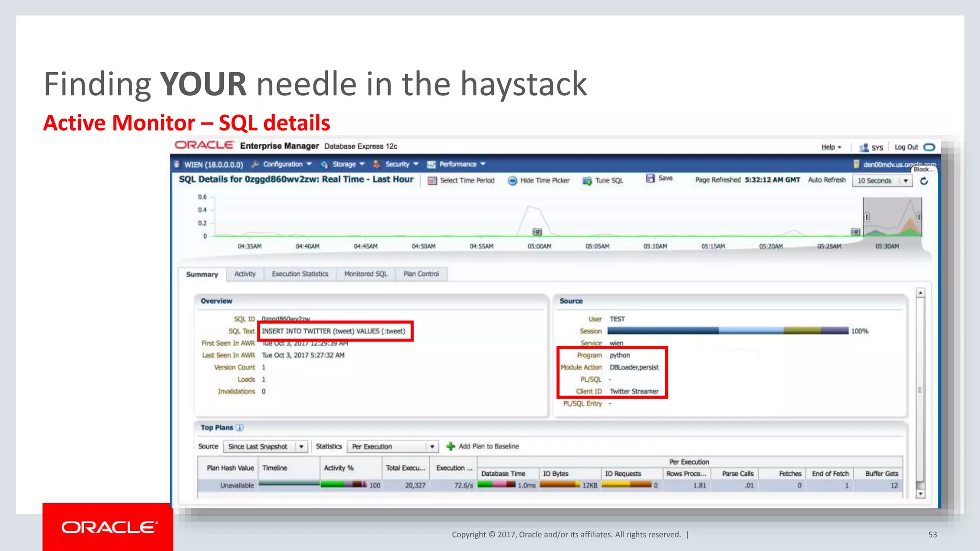Click the Tune SQL icon
This screenshot has width=980, height=551.
(x=587, y=181)
